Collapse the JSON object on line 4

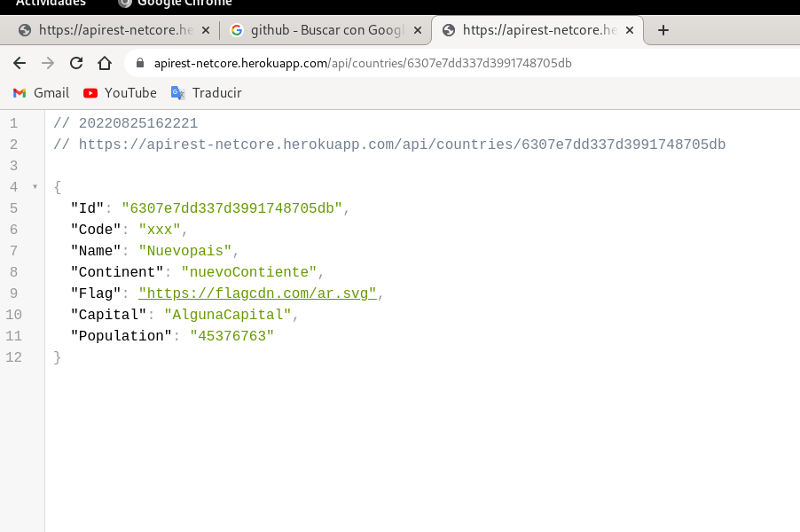point(34,187)
